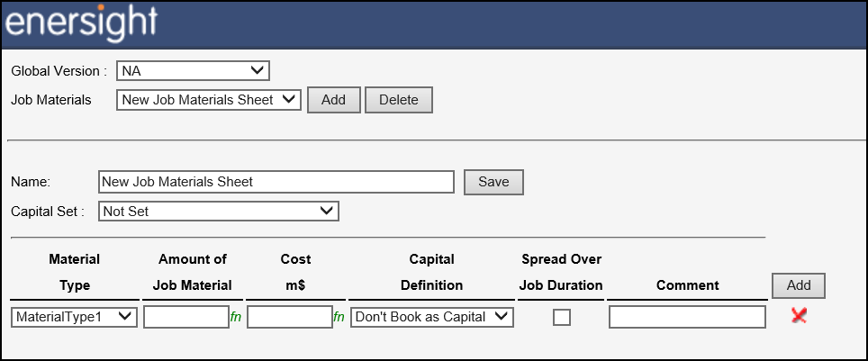868x361 pixels.
Task: Open the Capital Set dropdown
Action: (x=219, y=211)
